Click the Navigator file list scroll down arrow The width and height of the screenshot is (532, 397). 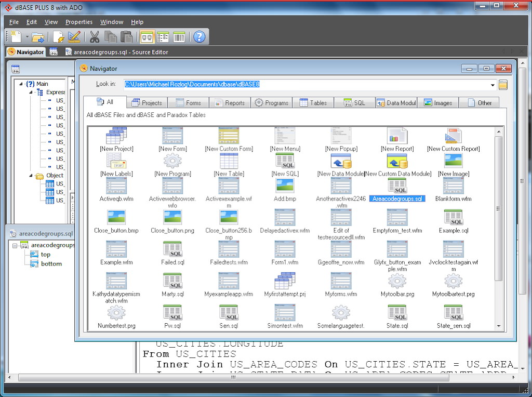point(498,326)
